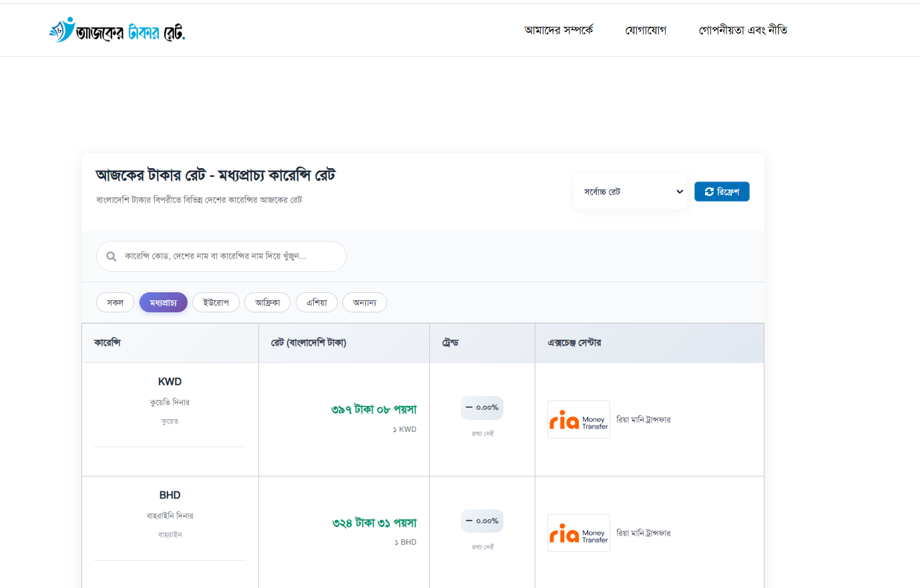
Task: Click the রিফ্রেশ button
Action: pyautogui.click(x=722, y=192)
